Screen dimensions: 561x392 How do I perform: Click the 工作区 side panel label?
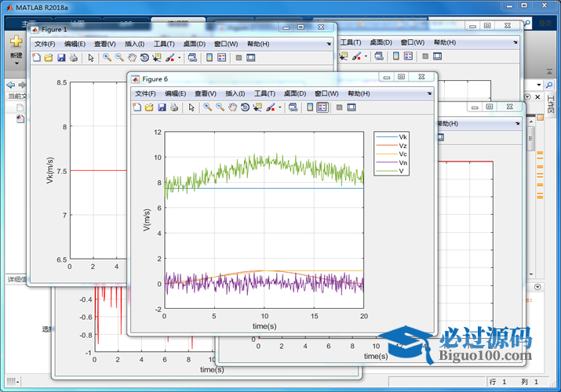tap(550, 103)
